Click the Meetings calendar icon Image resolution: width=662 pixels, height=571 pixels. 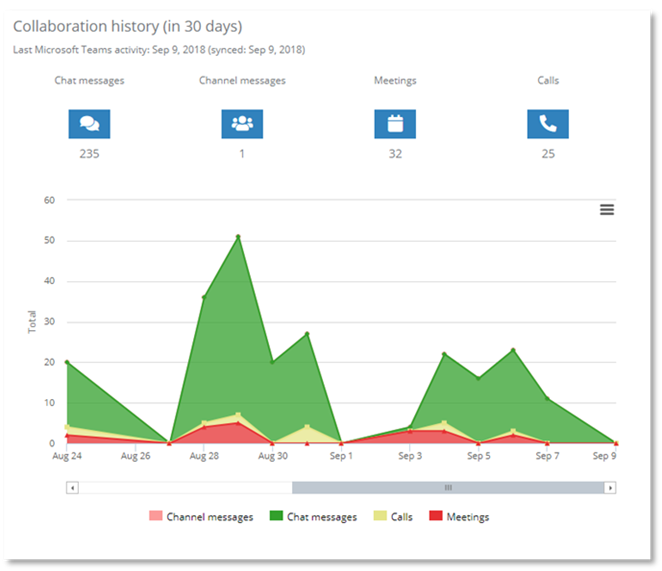click(395, 124)
